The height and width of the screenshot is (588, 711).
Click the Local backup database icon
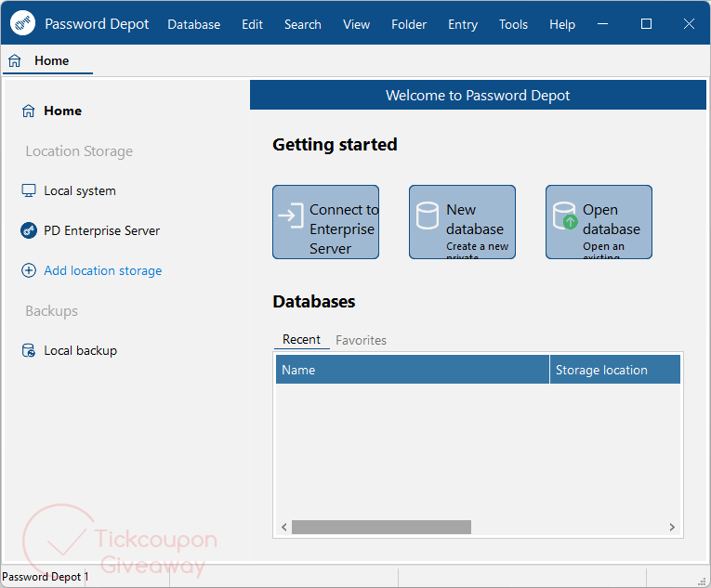pyautogui.click(x=29, y=350)
